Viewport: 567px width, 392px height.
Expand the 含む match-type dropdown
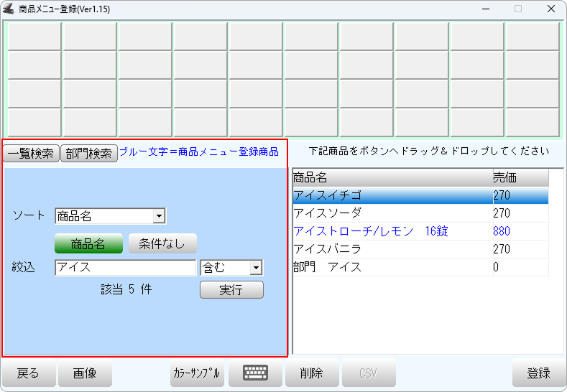(255, 268)
